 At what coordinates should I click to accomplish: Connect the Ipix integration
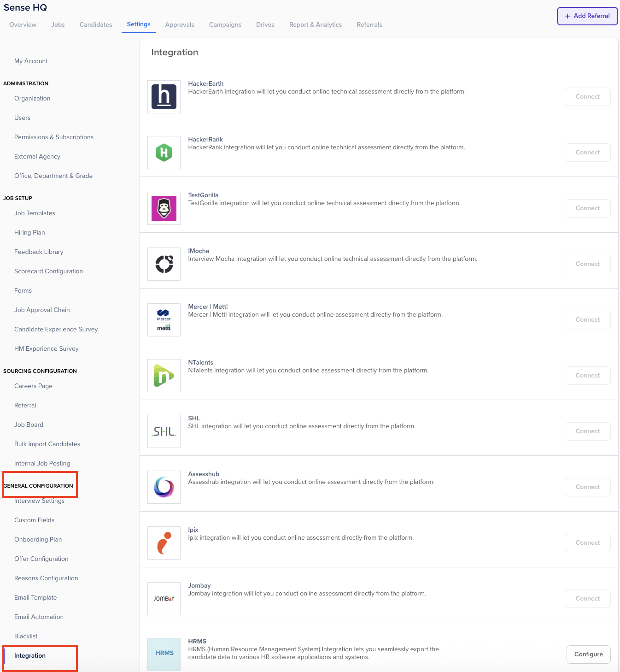pyautogui.click(x=588, y=543)
